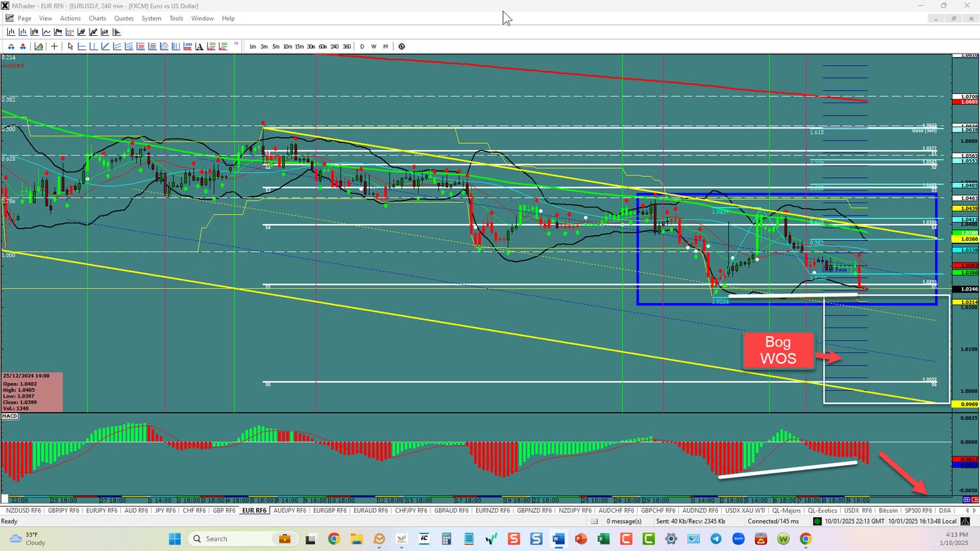This screenshot has width=980, height=551.
Task: Click the red 1.0695 price label
Action: pyautogui.click(x=965, y=102)
